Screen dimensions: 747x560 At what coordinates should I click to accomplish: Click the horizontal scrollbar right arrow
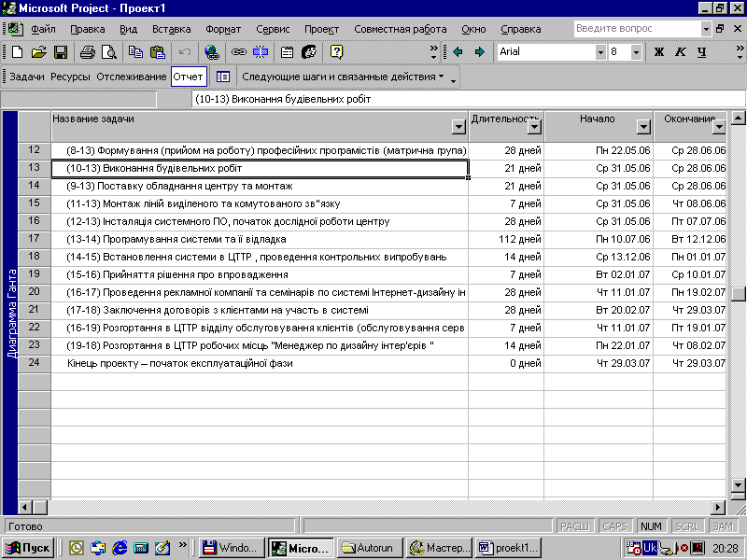[718, 508]
